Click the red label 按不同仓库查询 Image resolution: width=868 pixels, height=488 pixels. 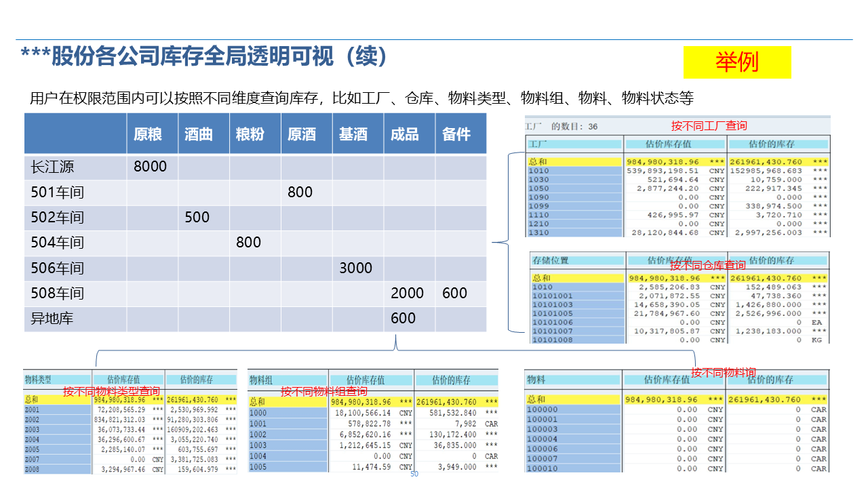(x=708, y=266)
